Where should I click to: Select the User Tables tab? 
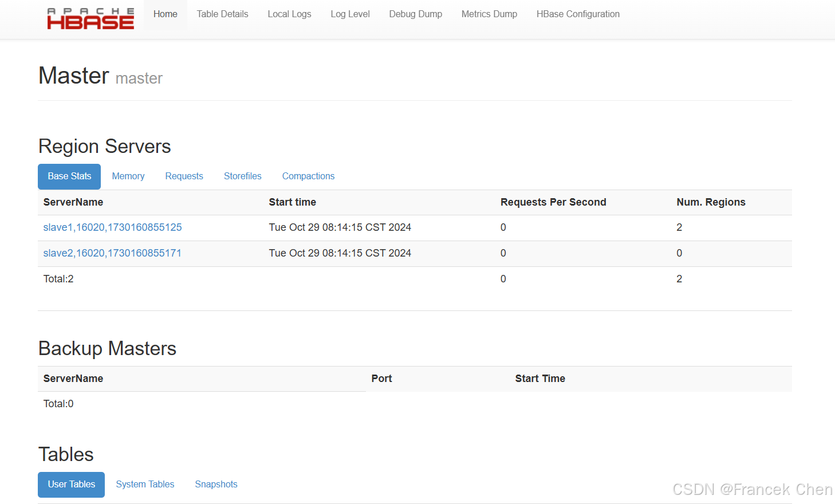tap(72, 485)
